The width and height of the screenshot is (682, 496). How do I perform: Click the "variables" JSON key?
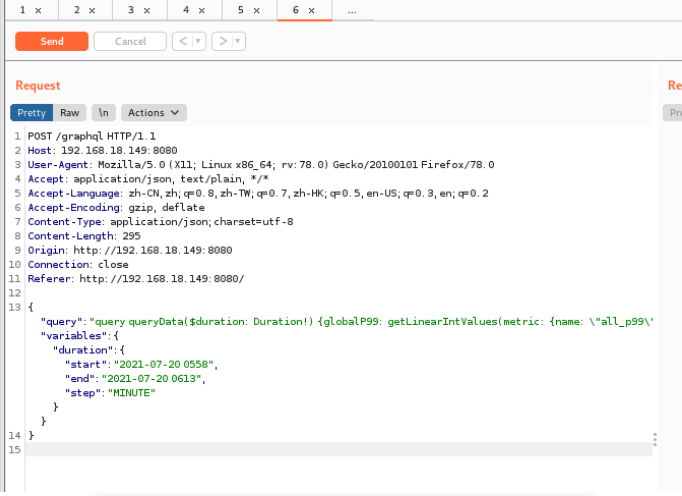(73, 336)
